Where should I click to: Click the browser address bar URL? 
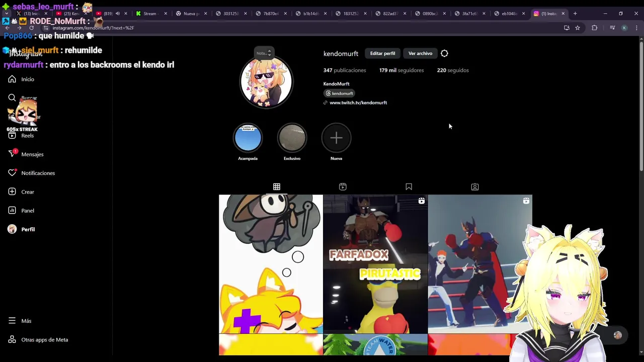coord(94,28)
